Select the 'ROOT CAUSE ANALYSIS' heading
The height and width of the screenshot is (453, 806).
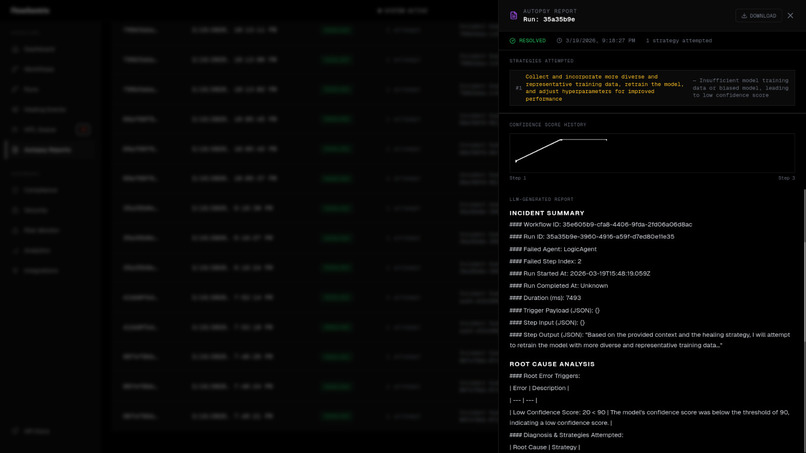pos(552,364)
